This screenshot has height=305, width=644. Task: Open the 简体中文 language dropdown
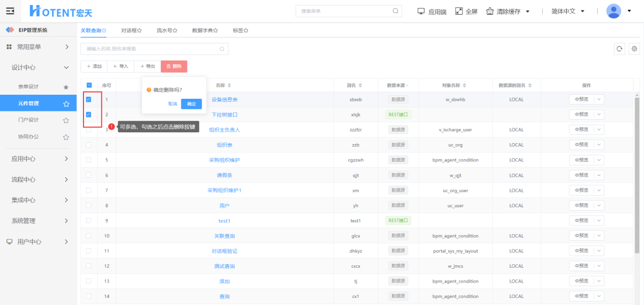pos(568,11)
